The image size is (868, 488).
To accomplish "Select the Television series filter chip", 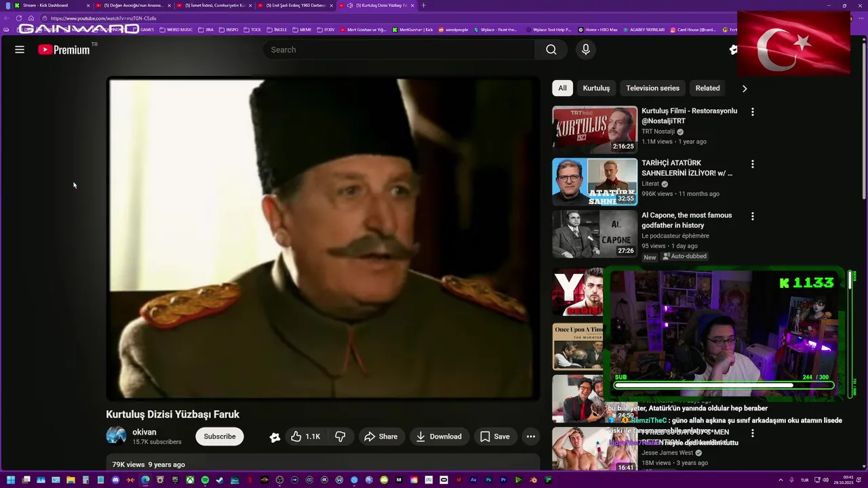I will pyautogui.click(x=652, y=88).
